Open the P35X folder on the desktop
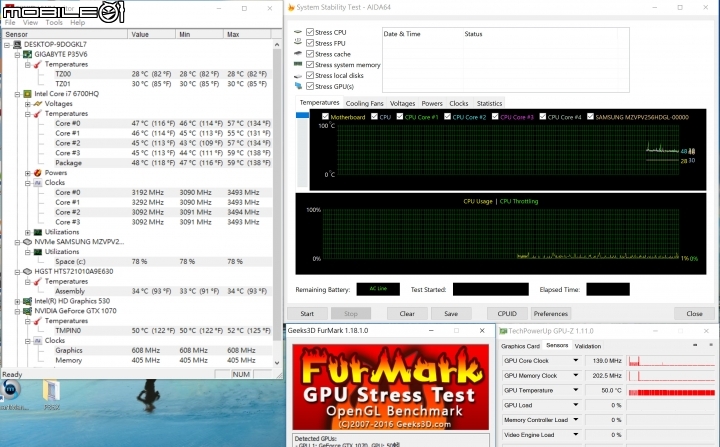720x447 pixels. click(51, 396)
